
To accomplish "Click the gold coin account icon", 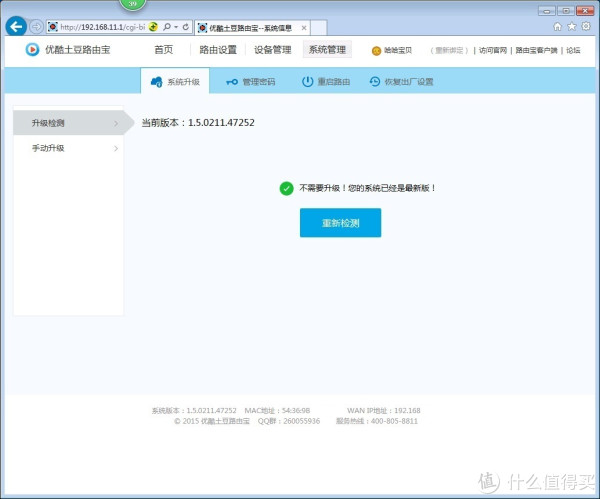I will point(376,51).
